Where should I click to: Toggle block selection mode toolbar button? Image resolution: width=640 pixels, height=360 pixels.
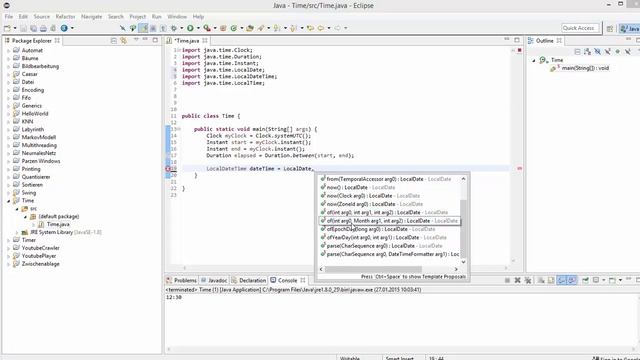[x=153, y=28]
